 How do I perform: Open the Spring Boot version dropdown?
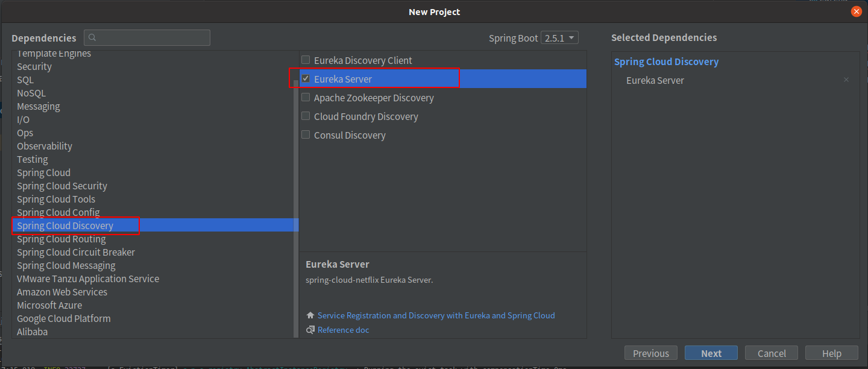[x=559, y=37]
